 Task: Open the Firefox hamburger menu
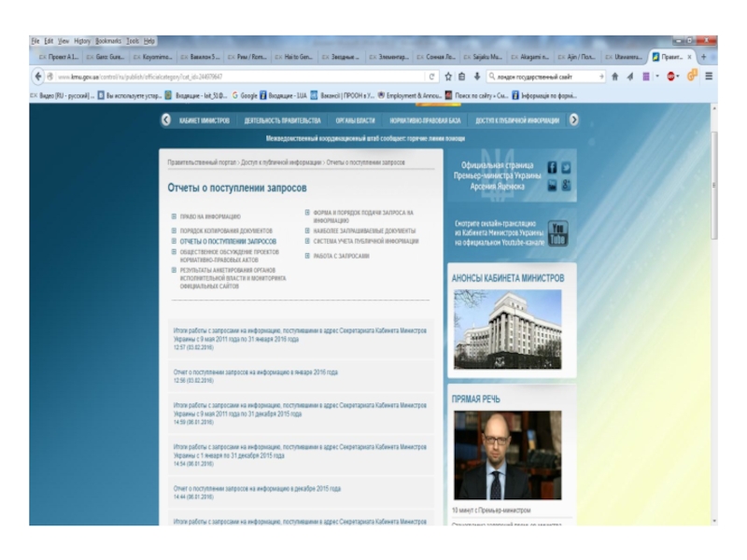[709, 77]
